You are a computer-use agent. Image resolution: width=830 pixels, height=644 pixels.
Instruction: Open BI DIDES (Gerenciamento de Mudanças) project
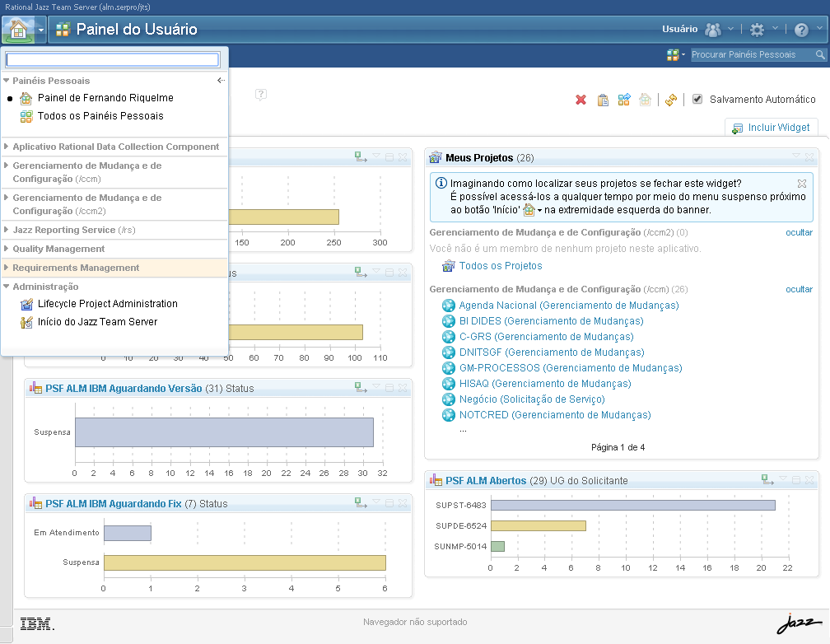point(551,321)
